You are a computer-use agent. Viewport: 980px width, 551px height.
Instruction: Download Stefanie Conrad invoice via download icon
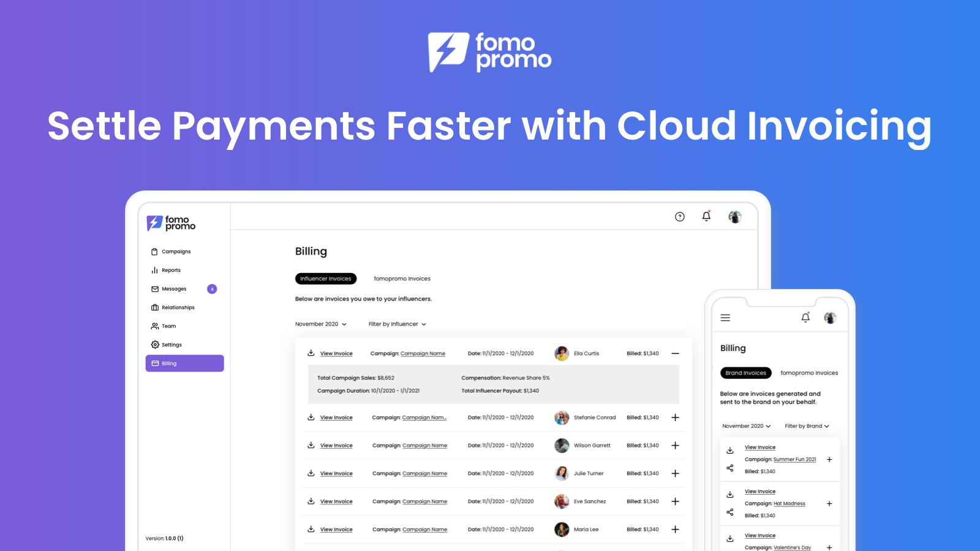[311, 418]
